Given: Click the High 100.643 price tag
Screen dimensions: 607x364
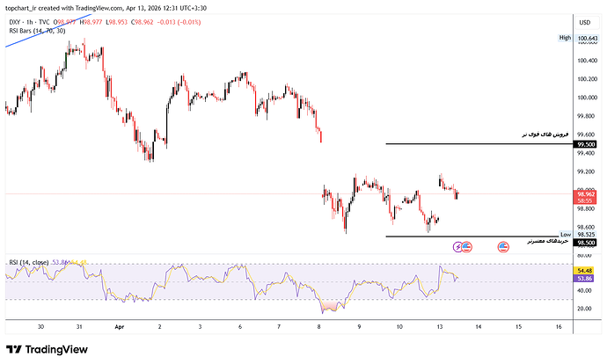Looking at the screenshot, I should point(578,38).
